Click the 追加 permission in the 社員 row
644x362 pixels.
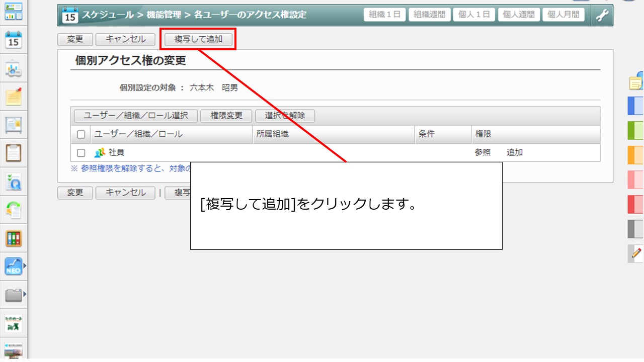pyautogui.click(x=515, y=152)
